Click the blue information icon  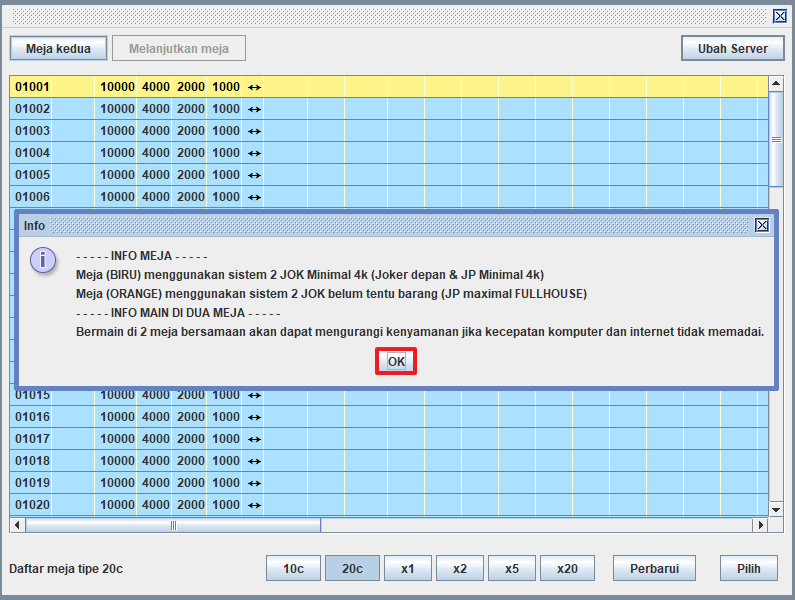tap(43, 260)
